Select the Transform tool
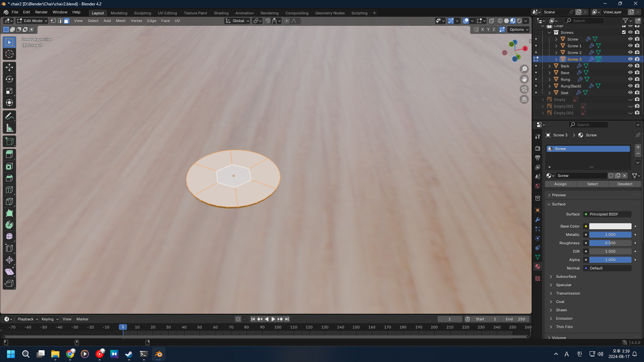The width and height of the screenshot is (644, 362). [x=9, y=103]
